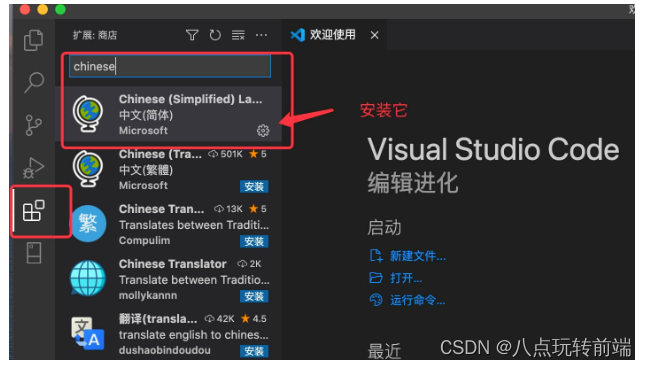Image resolution: width=648 pixels, height=368 pixels.
Task: Click the icon below Extensions in activity bar
Action: point(33,253)
